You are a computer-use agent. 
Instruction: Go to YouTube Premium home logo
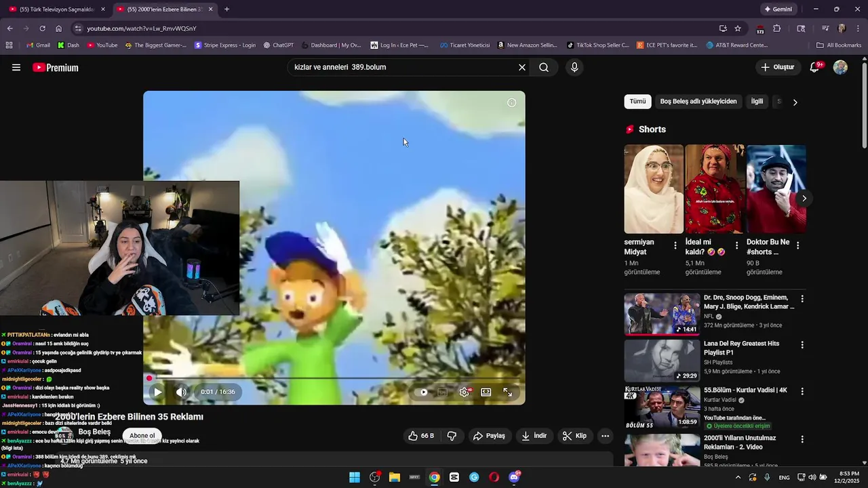[x=56, y=68]
